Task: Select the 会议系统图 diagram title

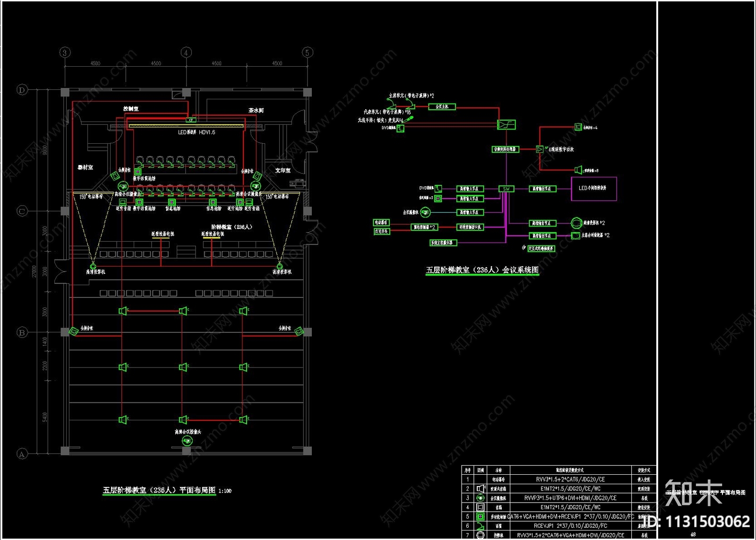Action: [482, 270]
